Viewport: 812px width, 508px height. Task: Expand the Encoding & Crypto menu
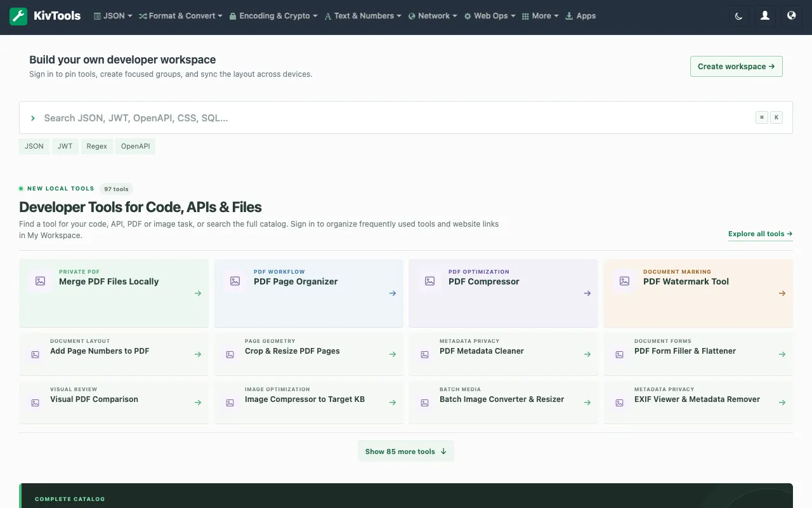pyautogui.click(x=274, y=16)
